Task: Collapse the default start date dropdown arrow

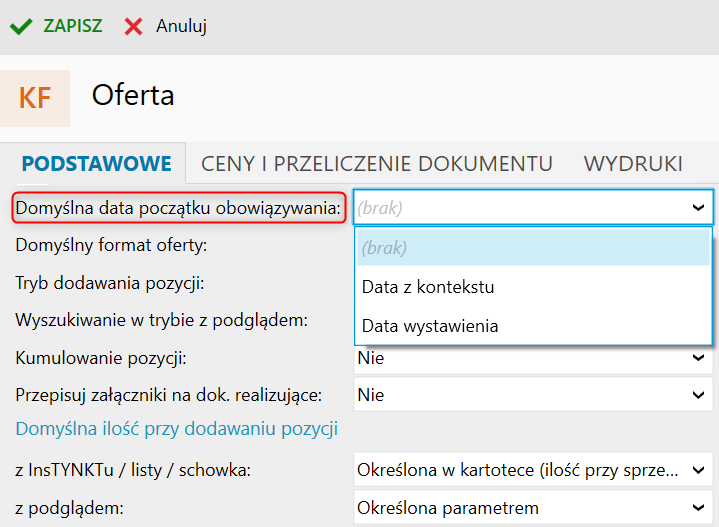Action: point(697,208)
